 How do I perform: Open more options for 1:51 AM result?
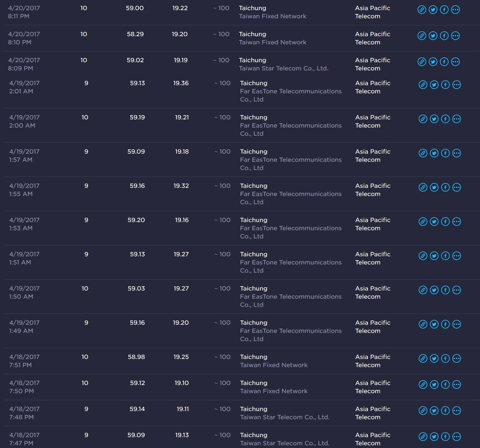click(457, 256)
